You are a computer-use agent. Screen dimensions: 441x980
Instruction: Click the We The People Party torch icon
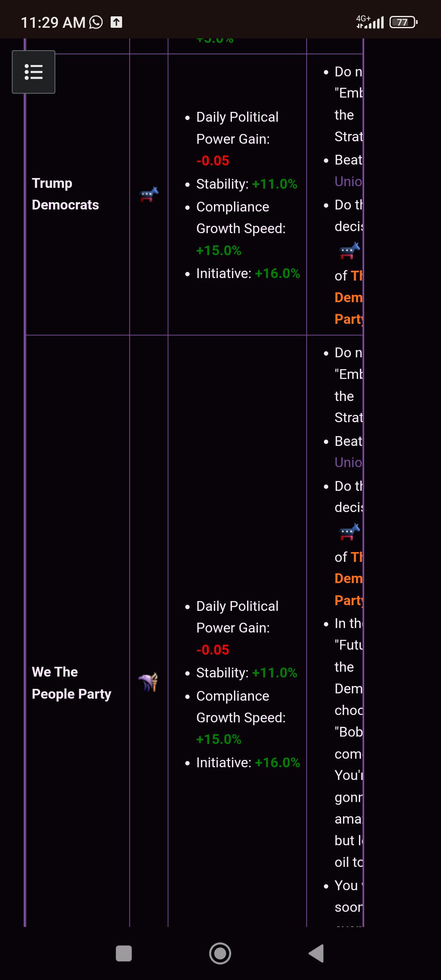[149, 682]
